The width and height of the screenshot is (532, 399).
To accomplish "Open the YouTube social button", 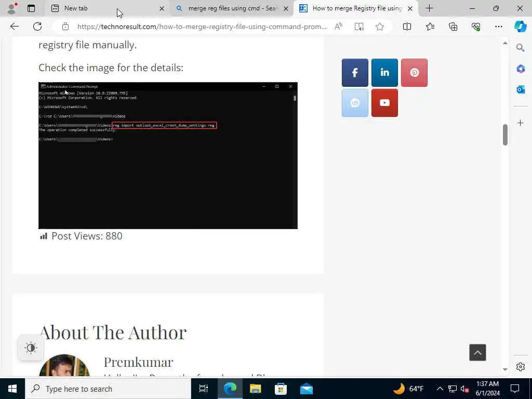I will pyautogui.click(x=384, y=103).
